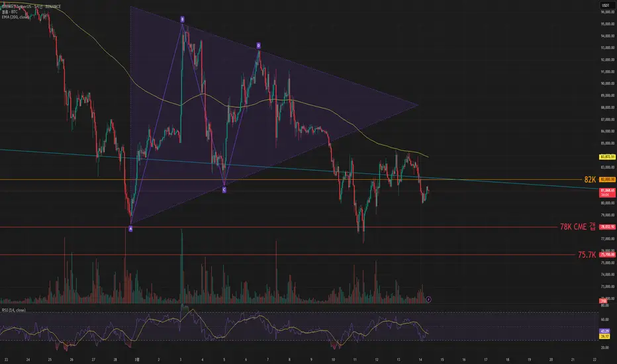Click date 23 on the time axis

pyautogui.click(x=6, y=359)
